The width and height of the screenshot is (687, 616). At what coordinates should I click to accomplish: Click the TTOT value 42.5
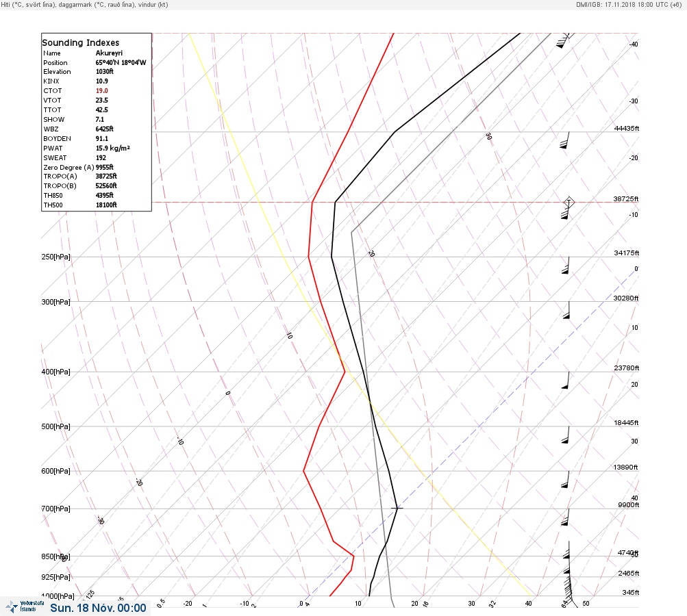(101, 110)
